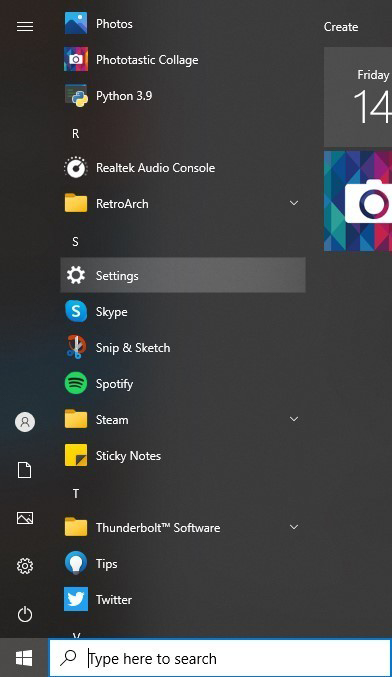
Task: Open Python 3.9 icon
Action: (76, 95)
